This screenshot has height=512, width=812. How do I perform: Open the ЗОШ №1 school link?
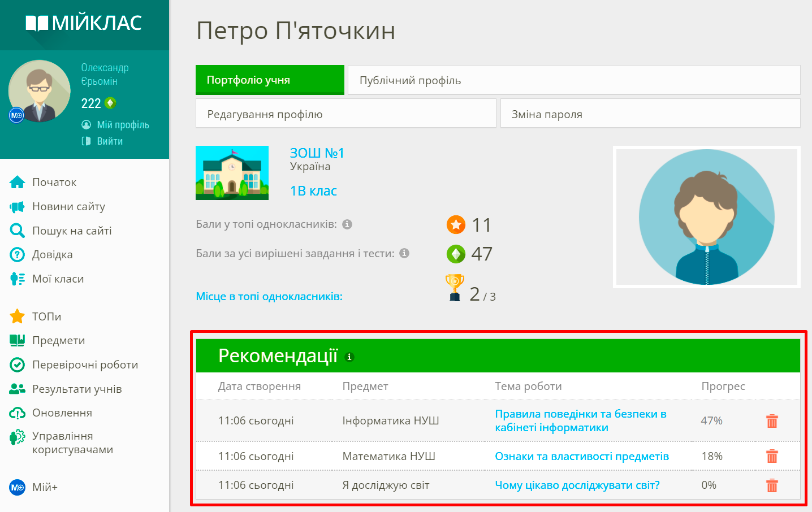coord(317,153)
